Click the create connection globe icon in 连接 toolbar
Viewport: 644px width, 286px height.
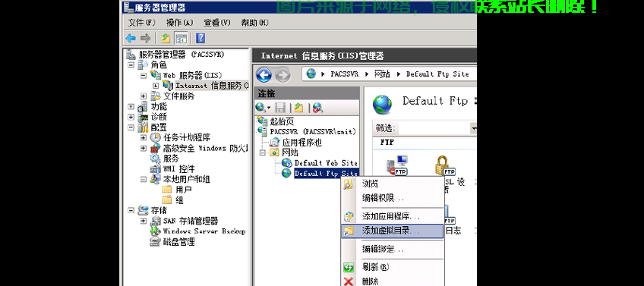[261, 108]
